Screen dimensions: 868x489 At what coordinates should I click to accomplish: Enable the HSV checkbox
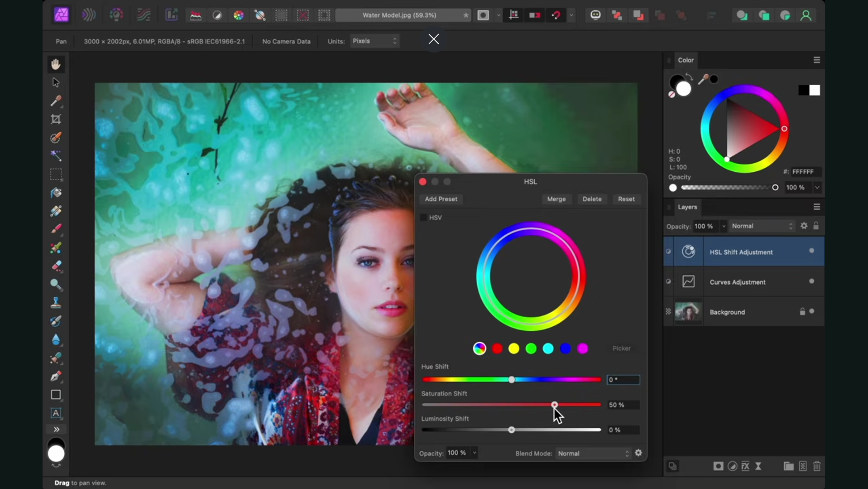click(424, 218)
